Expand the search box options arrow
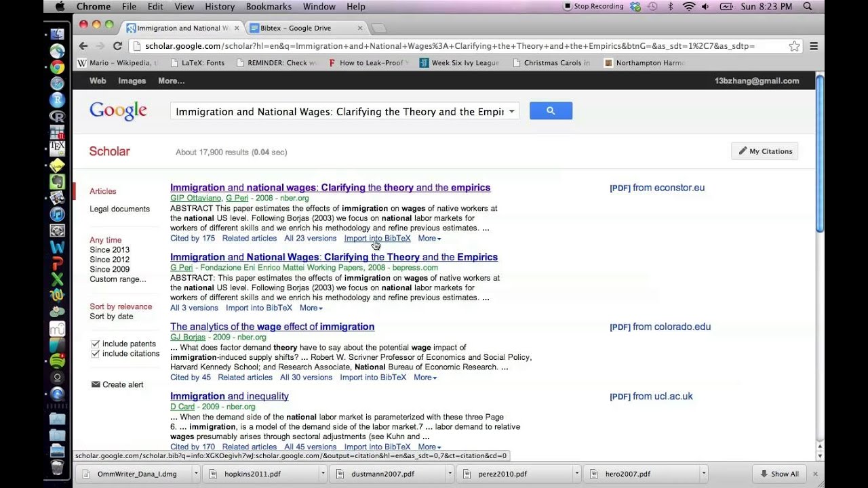This screenshot has width=868, height=488. [512, 112]
